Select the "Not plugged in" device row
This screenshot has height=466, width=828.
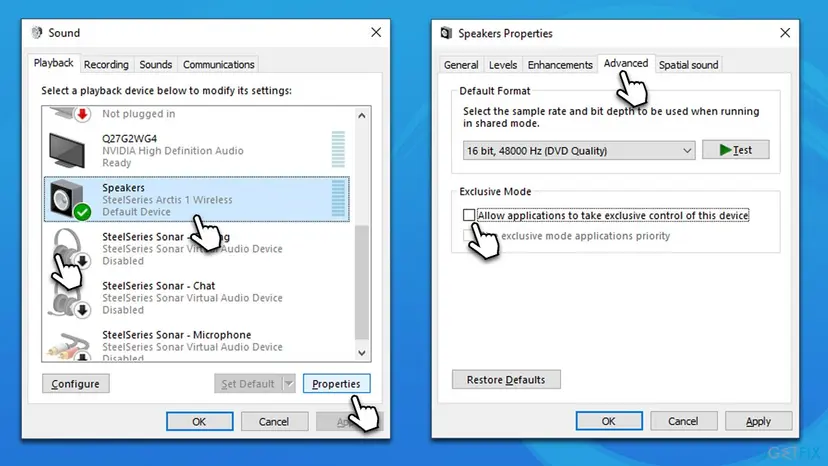tap(196, 114)
